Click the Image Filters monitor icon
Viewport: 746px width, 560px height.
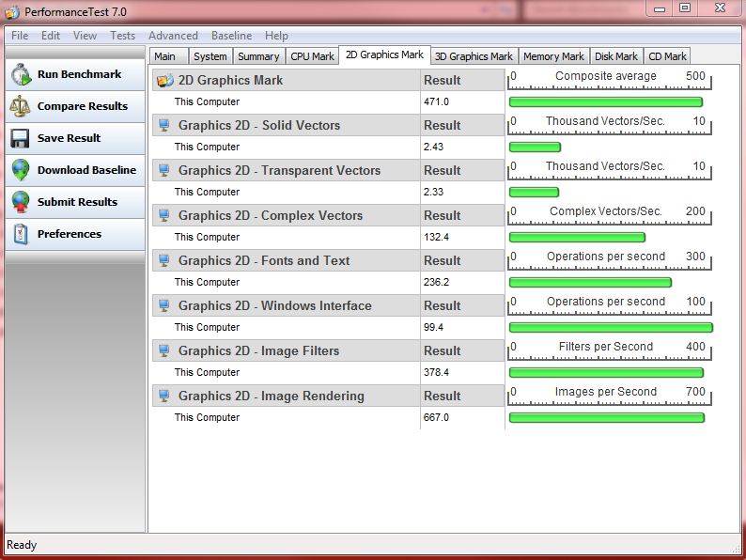point(164,350)
